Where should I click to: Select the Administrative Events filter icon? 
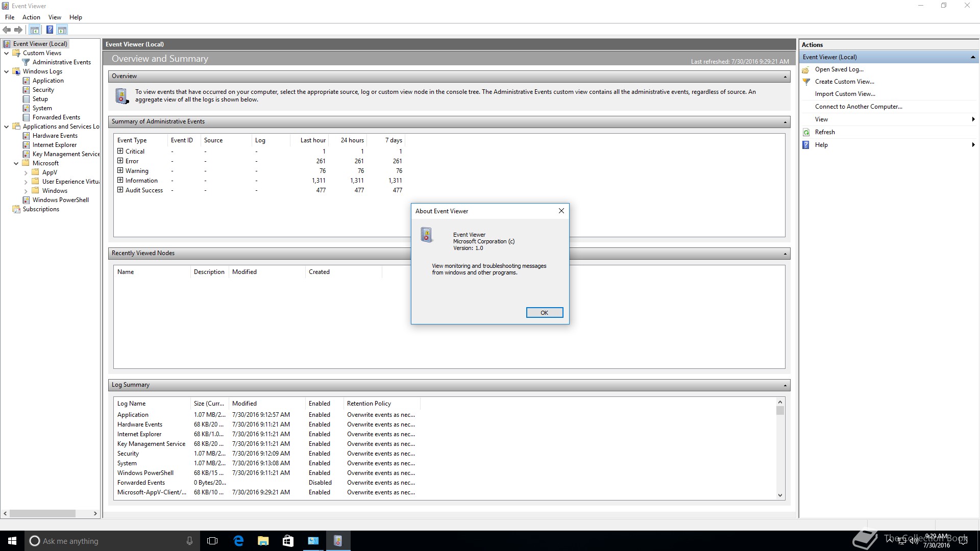click(x=26, y=62)
